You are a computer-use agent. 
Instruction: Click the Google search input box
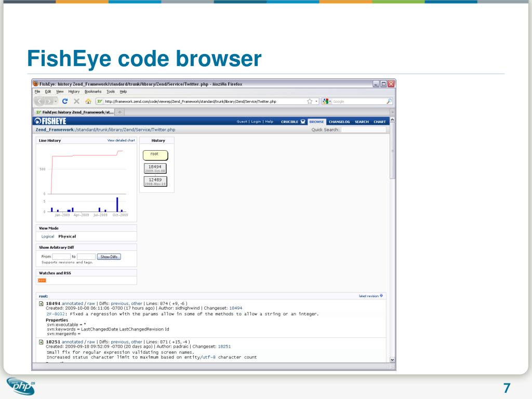coord(358,101)
